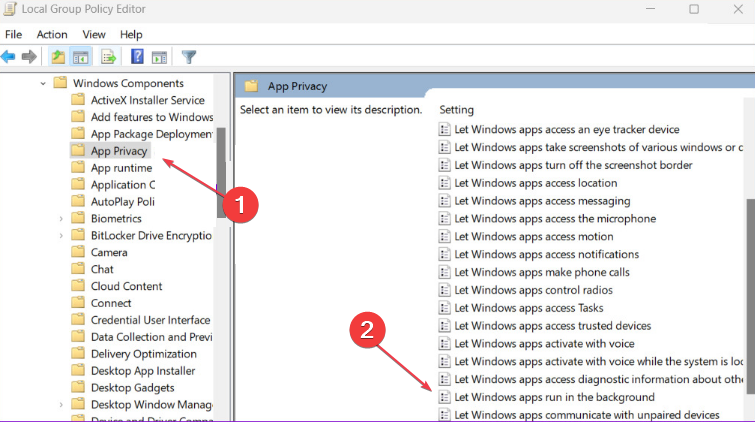
Task: Click policy icon beside access the microphone
Action: 444,219
